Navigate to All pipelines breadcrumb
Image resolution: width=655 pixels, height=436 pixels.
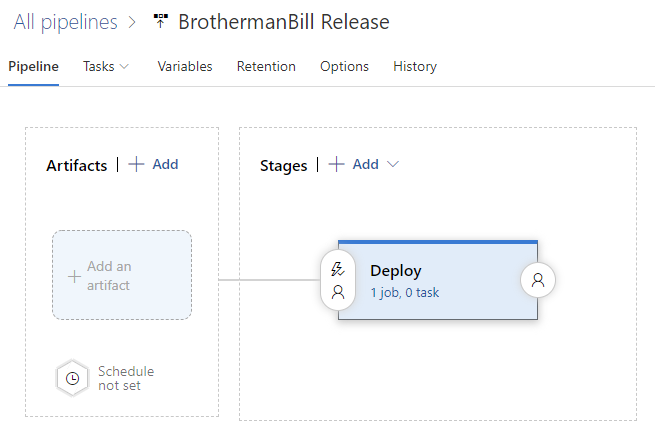coord(66,22)
